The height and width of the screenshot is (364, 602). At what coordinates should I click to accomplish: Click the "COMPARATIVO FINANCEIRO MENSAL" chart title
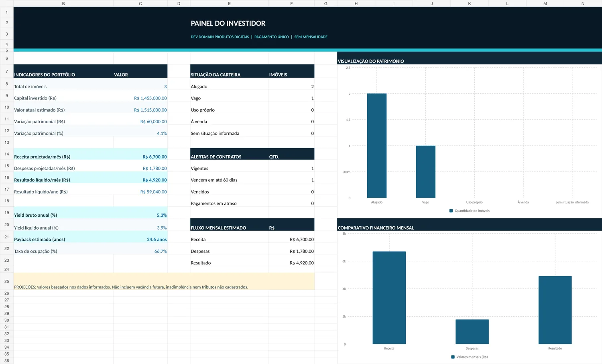[376, 228]
